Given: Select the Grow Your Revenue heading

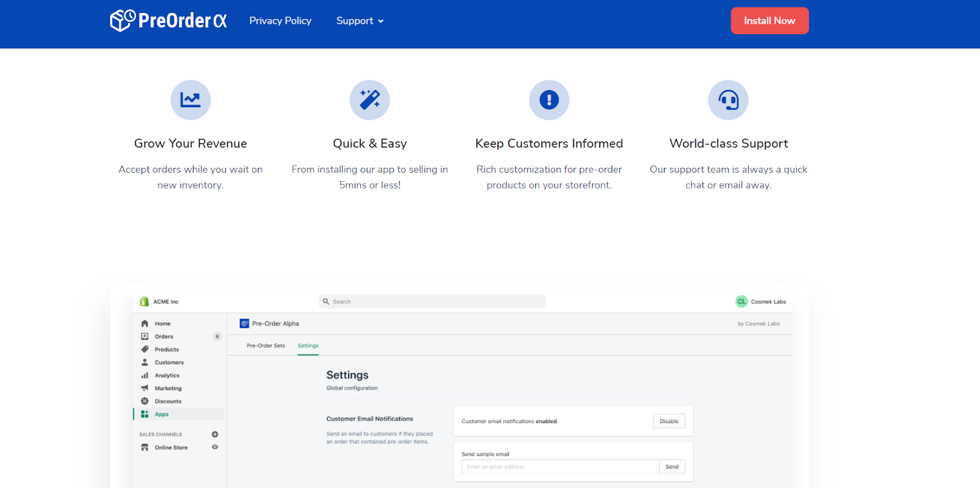Looking at the screenshot, I should (x=190, y=143).
